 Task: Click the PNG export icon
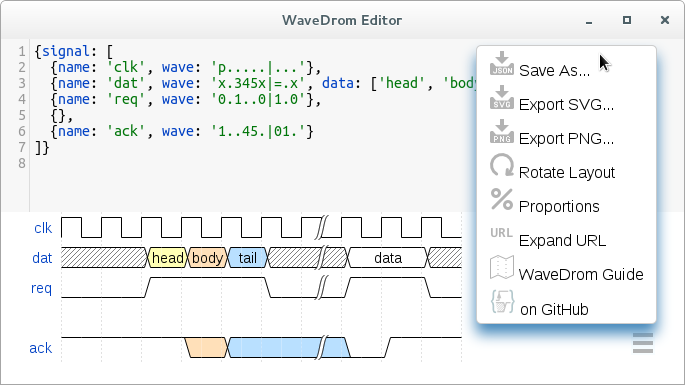click(x=502, y=132)
